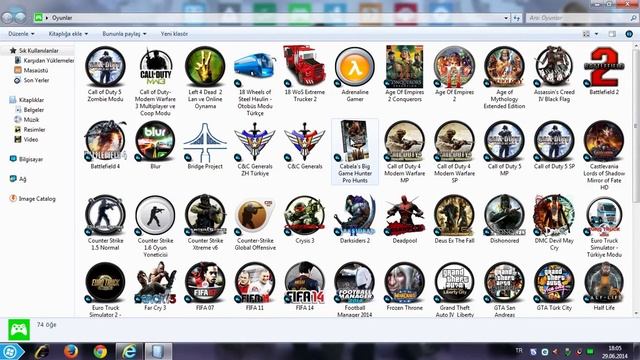Select Call of Duty 5 SP icon
Screen dimensions: 640x360
point(554,141)
